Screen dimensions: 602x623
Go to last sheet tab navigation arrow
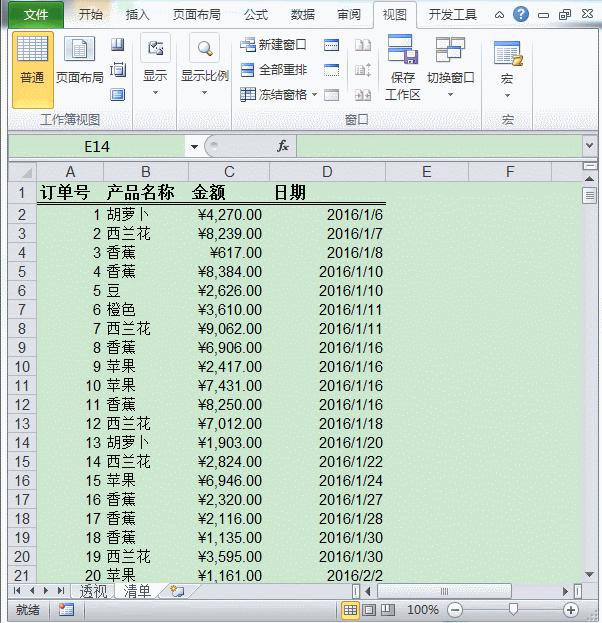pyautogui.click(x=61, y=591)
